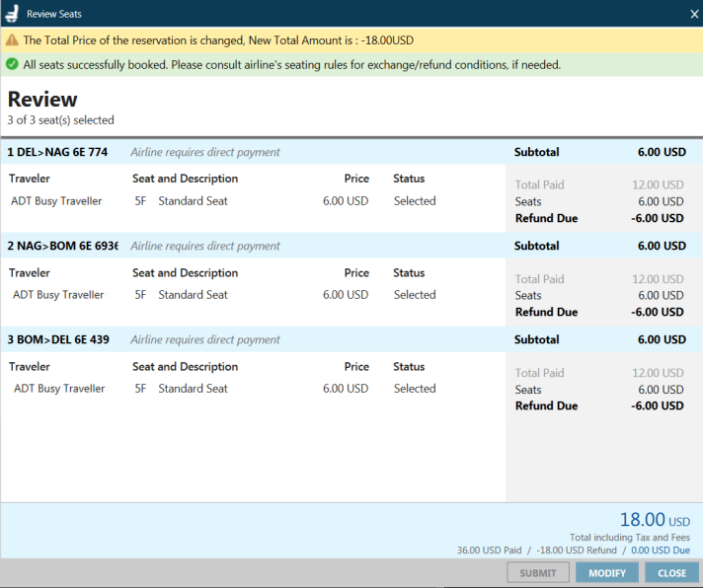
Task: Close the Review Seats dialog with the X
Action: pyautogui.click(x=693, y=14)
